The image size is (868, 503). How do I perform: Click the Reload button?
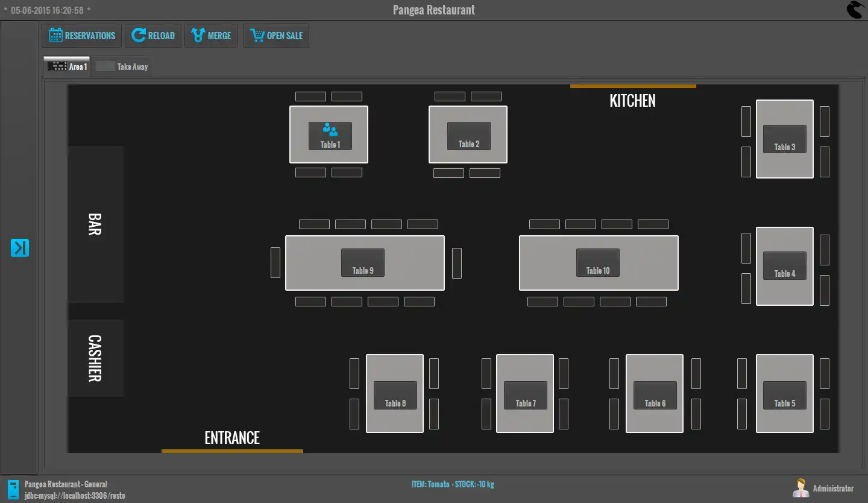point(153,36)
